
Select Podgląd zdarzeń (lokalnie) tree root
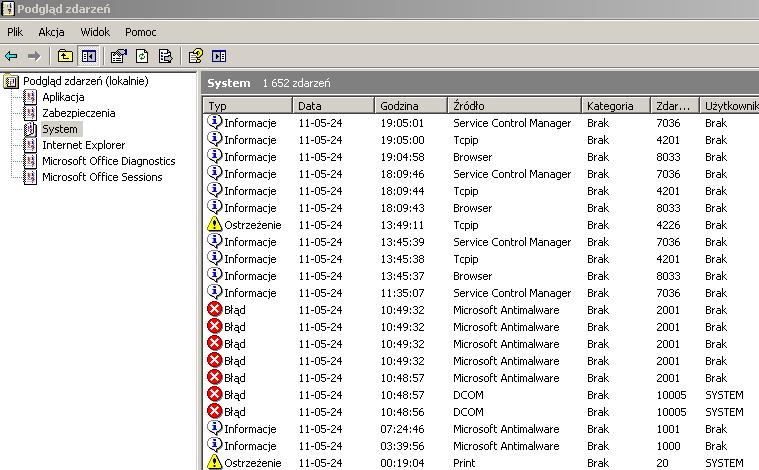click(x=86, y=81)
